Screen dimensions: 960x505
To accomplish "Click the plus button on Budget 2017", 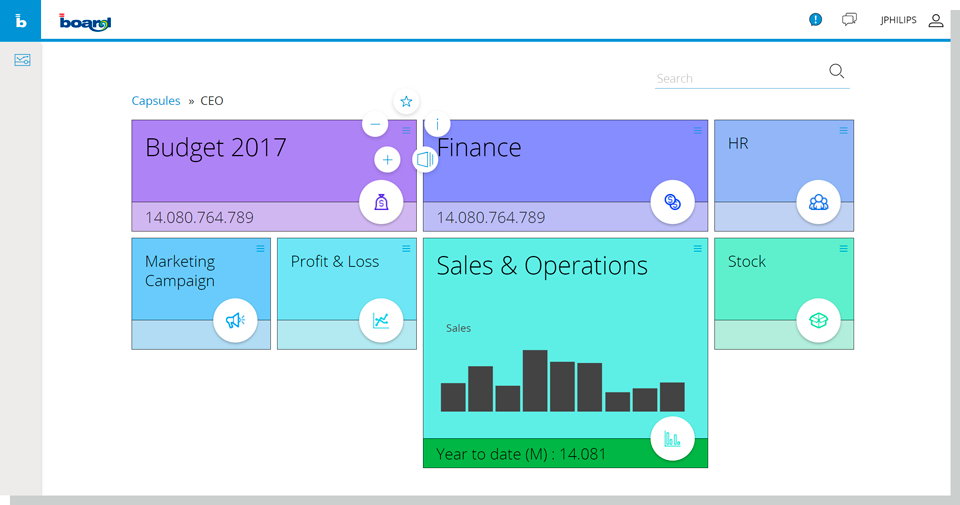I will pyautogui.click(x=388, y=160).
